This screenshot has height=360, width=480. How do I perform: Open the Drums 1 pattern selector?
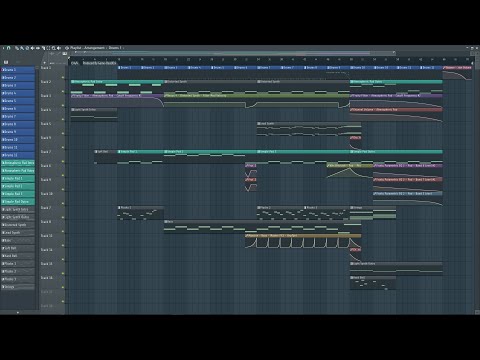(x=115, y=48)
